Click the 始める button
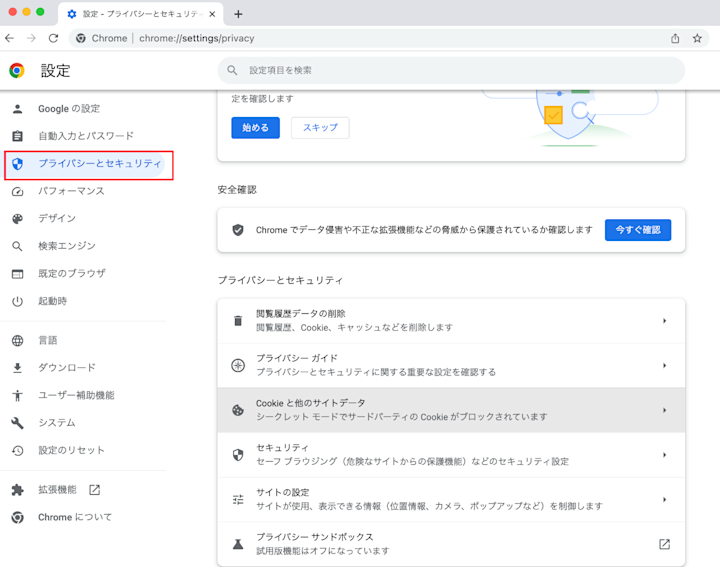The height and width of the screenshot is (567, 720). point(255,128)
